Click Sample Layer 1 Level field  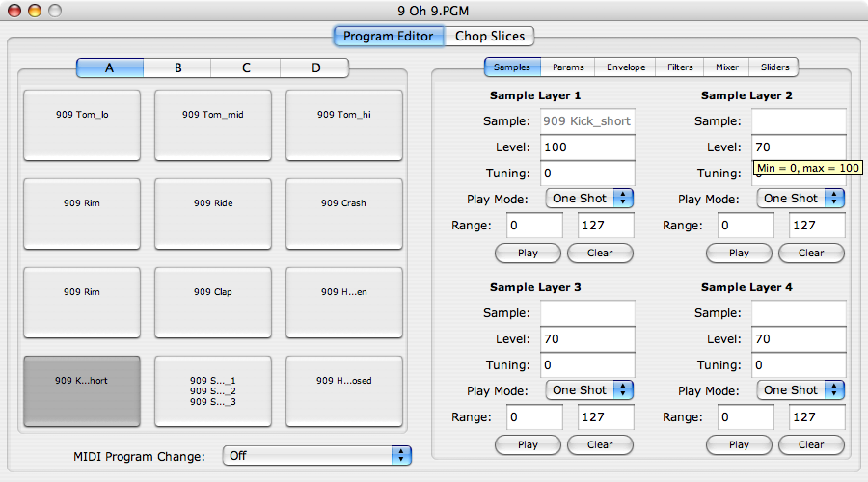click(587, 147)
